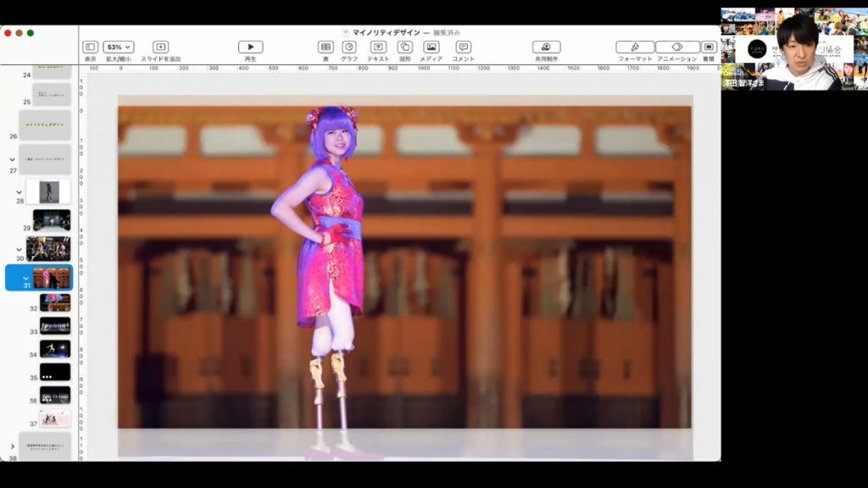Click the マイノリティデザイン document title
This screenshot has width=868, height=488.
click(x=387, y=33)
